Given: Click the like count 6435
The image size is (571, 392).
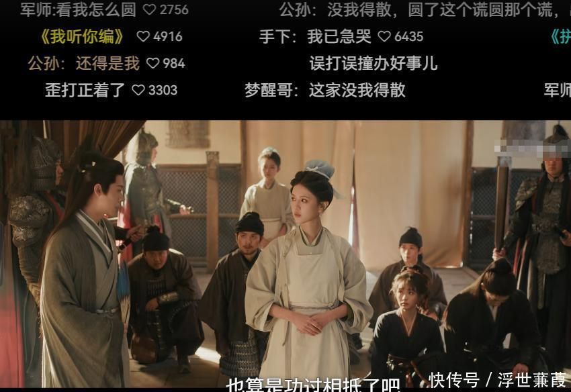Looking at the screenshot, I should (x=408, y=36).
